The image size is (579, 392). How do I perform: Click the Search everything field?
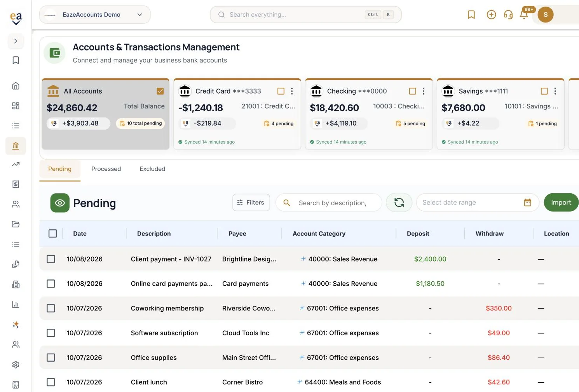coord(306,15)
